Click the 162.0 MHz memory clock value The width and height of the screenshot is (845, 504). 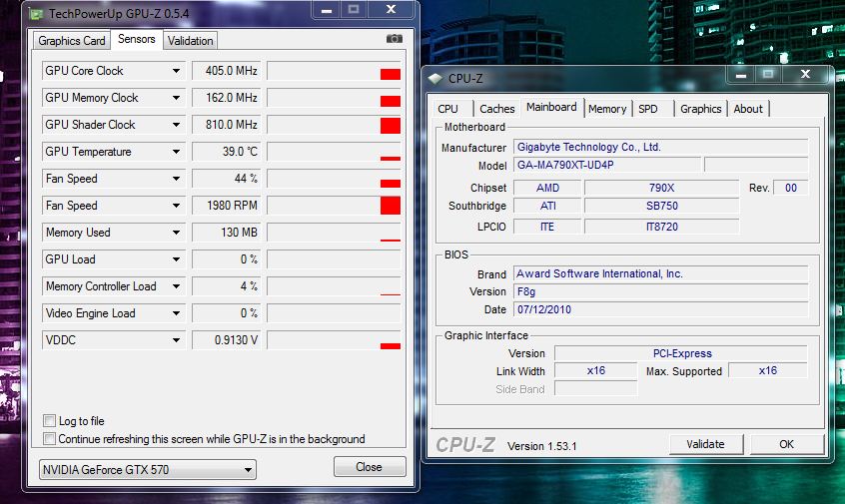coord(227,98)
